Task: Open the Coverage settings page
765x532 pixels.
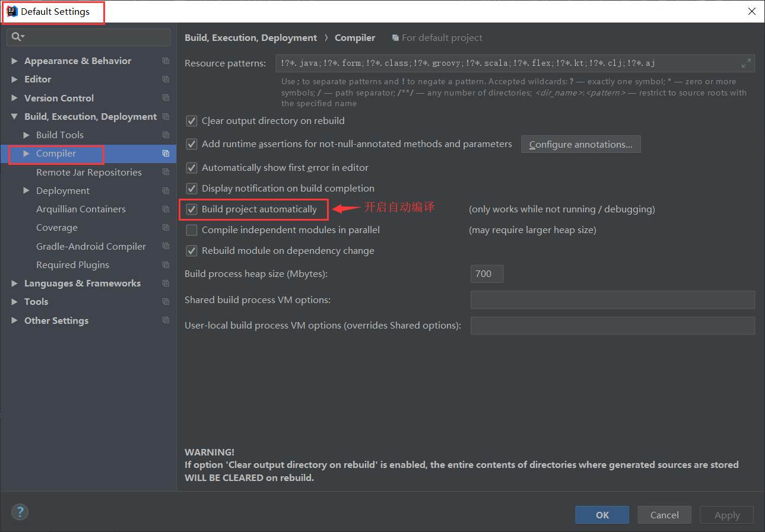Action: pos(57,228)
